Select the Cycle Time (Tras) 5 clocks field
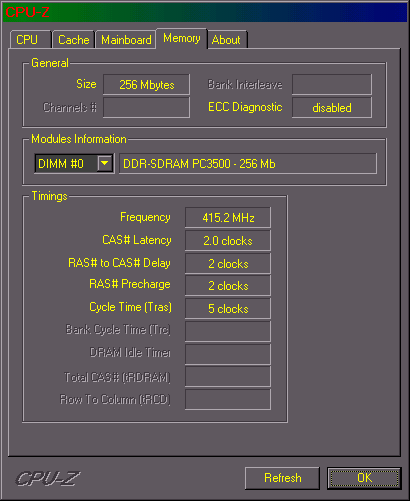The image size is (410, 501). tap(228, 309)
